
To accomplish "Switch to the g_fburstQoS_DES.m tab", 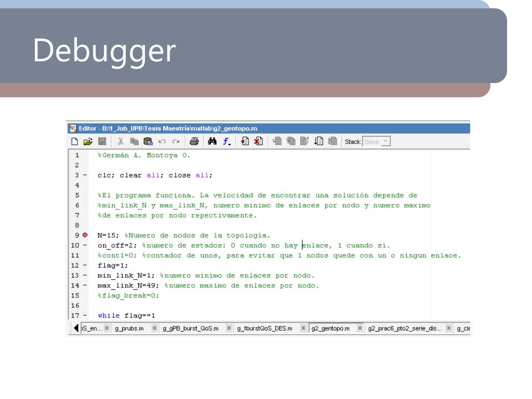I will (264, 328).
